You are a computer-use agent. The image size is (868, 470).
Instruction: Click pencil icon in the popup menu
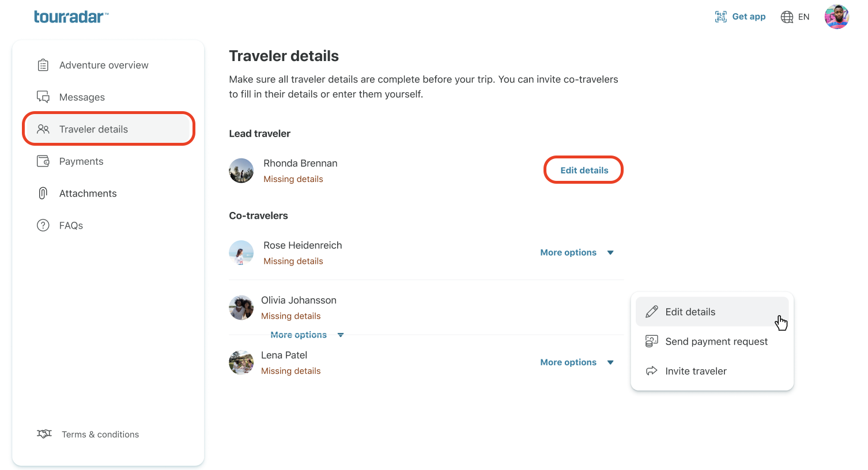(652, 312)
